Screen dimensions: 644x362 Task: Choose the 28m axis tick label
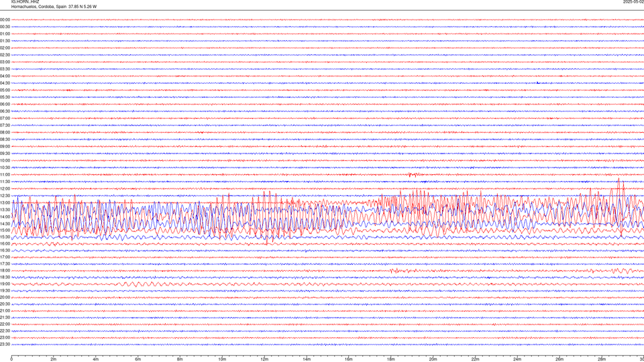click(x=602, y=359)
